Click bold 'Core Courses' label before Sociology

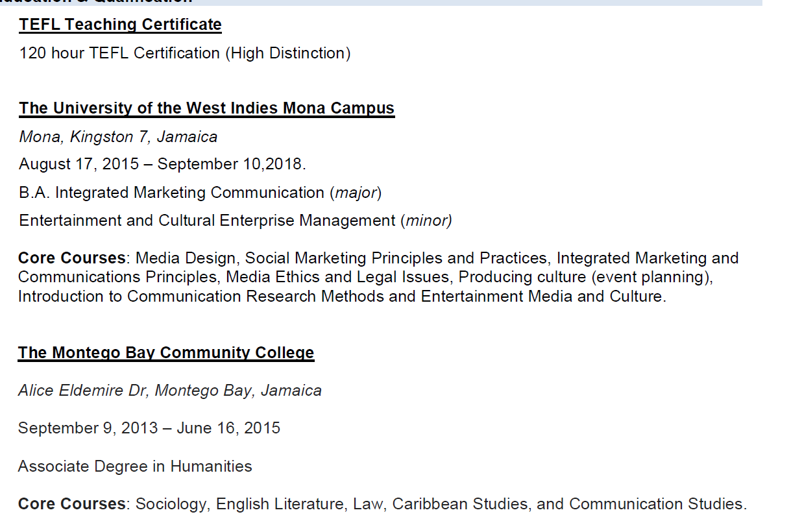(71, 504)
